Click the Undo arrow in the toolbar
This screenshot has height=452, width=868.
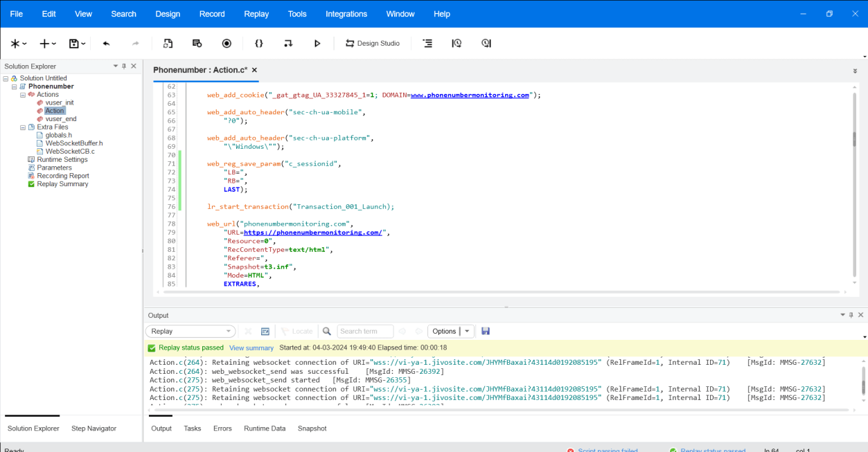click(106, 44)
